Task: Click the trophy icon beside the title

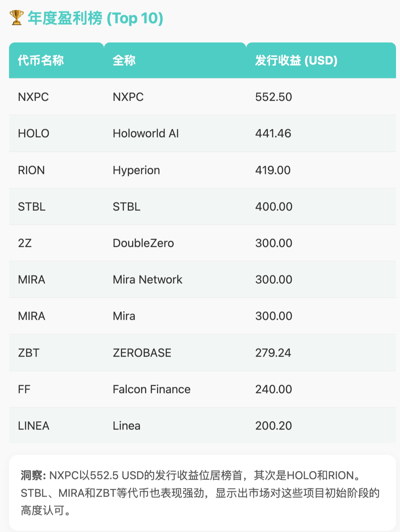Action: tap(16, 18)
